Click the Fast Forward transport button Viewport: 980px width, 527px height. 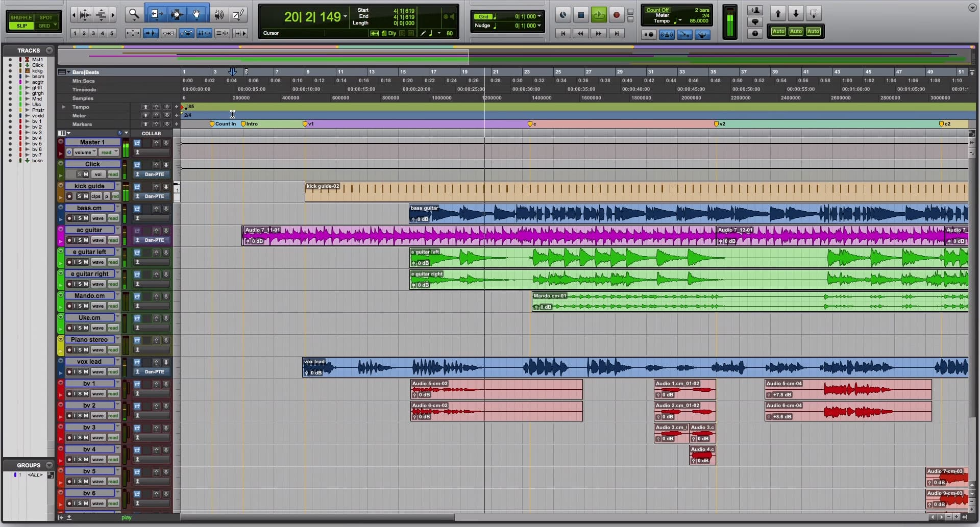[x=598, y=34]
